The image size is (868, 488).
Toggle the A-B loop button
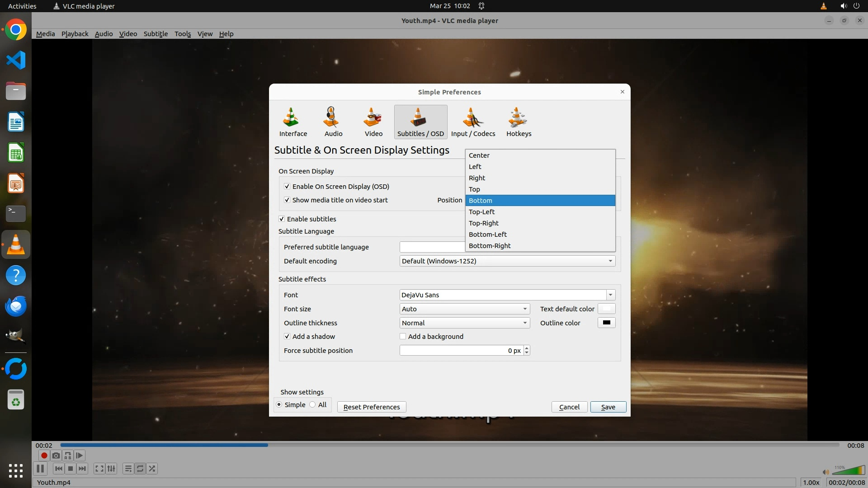pos(67,455)
